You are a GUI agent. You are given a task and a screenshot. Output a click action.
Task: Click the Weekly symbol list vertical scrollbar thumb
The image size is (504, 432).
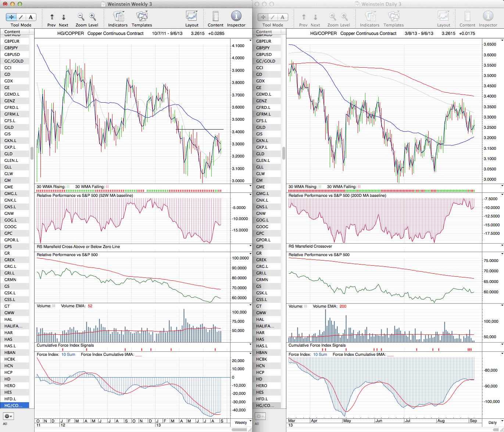tap(32, 153)
